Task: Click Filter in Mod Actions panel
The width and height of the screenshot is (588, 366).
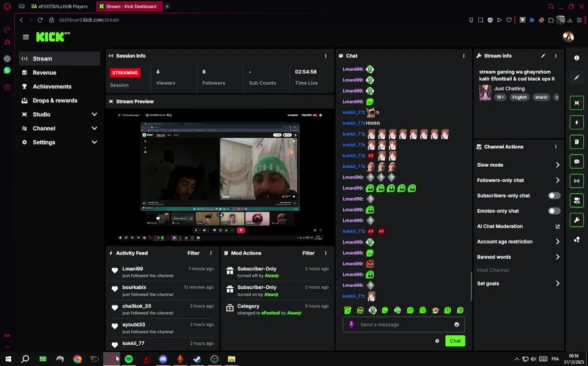Action: point(308,253)
